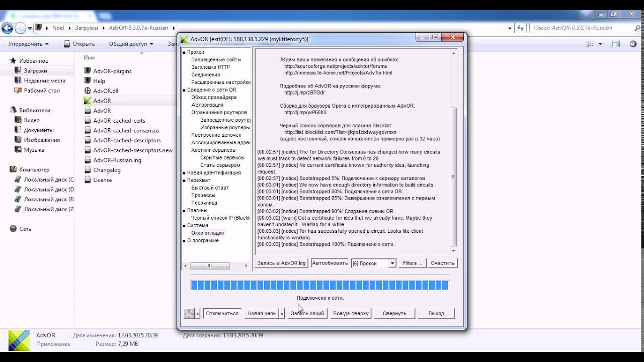Select the AdvOR-cached-consensus file icon

88,130
